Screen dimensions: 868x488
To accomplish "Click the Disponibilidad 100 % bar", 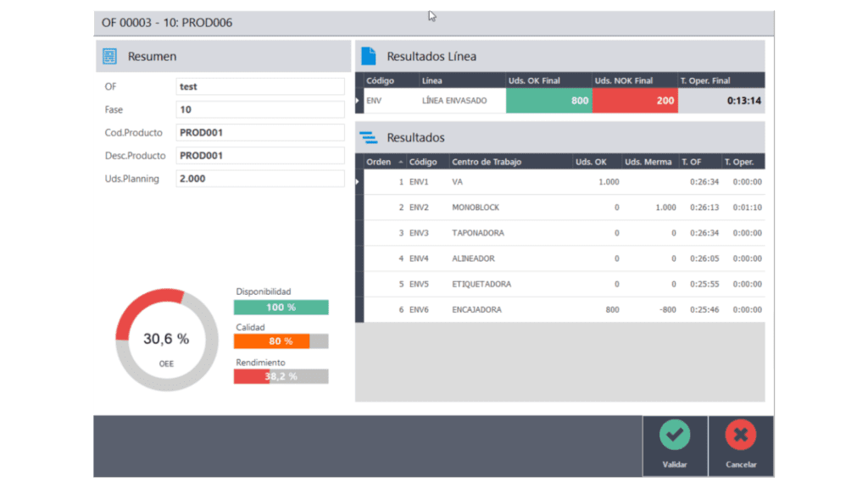I will [281, 307].
